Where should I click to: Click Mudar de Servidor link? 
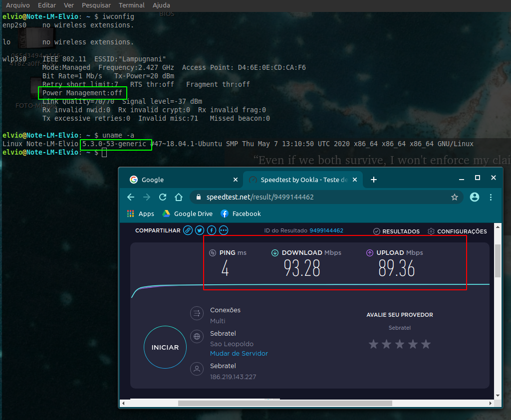pyautogui.click(x=239, y=354)
